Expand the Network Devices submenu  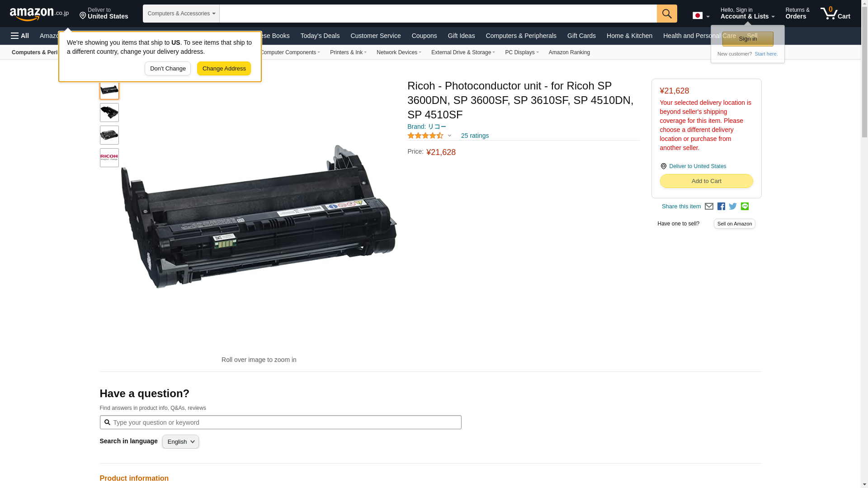click(399, 52)
